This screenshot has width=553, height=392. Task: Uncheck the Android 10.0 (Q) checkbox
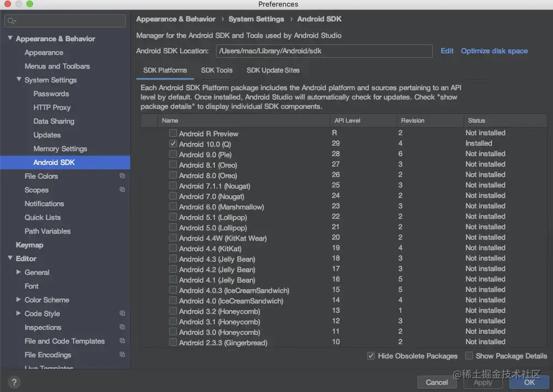click(x=173, y=143)
